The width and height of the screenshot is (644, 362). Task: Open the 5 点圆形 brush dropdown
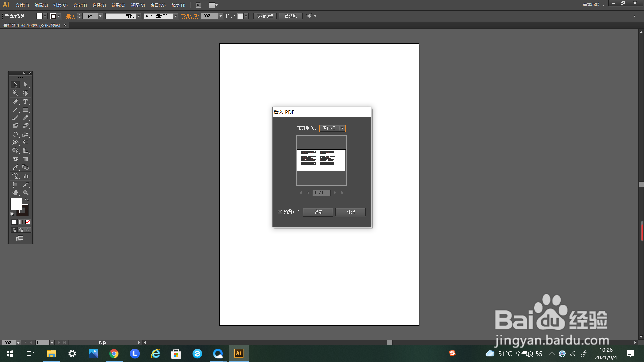[175, 16]
